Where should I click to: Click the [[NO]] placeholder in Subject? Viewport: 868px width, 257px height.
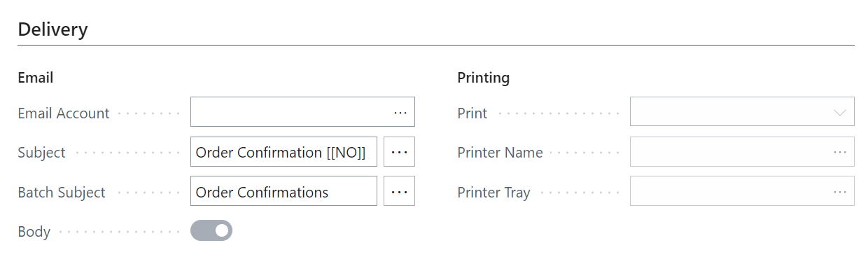[x=346, y=153]
